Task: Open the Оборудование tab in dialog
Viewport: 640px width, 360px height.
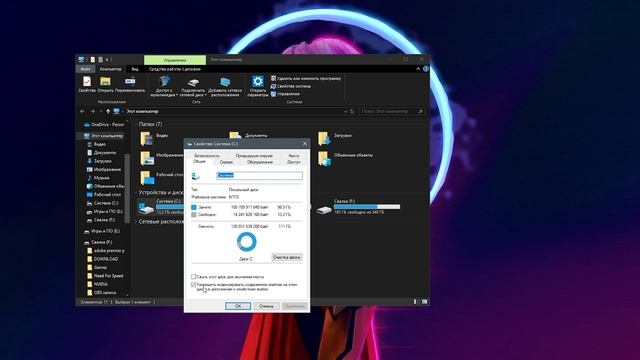Action: coord(260,162)
